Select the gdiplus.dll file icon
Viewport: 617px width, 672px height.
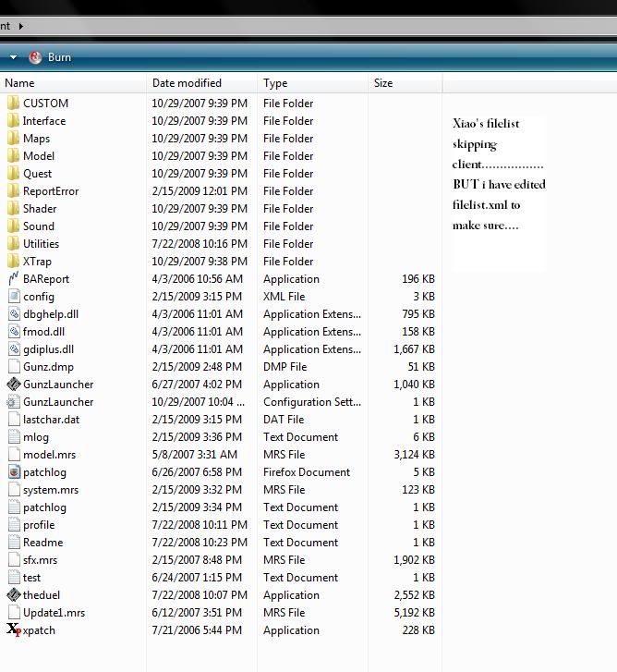tap(14, 349)
